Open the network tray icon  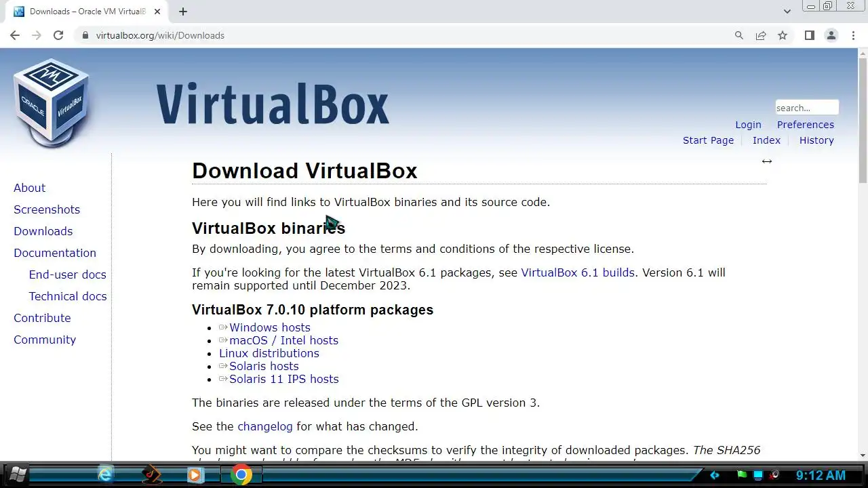point(758,475)
